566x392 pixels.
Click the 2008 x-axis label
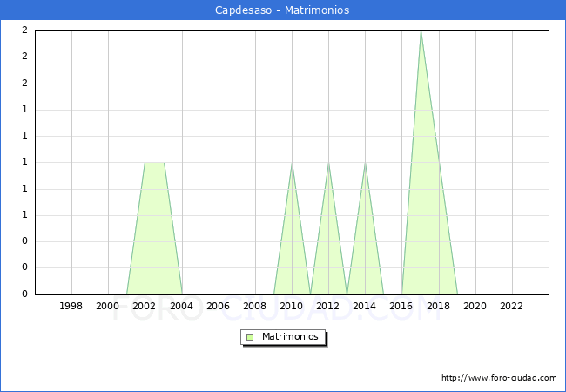pyautogui.click(x=255, y=306)
